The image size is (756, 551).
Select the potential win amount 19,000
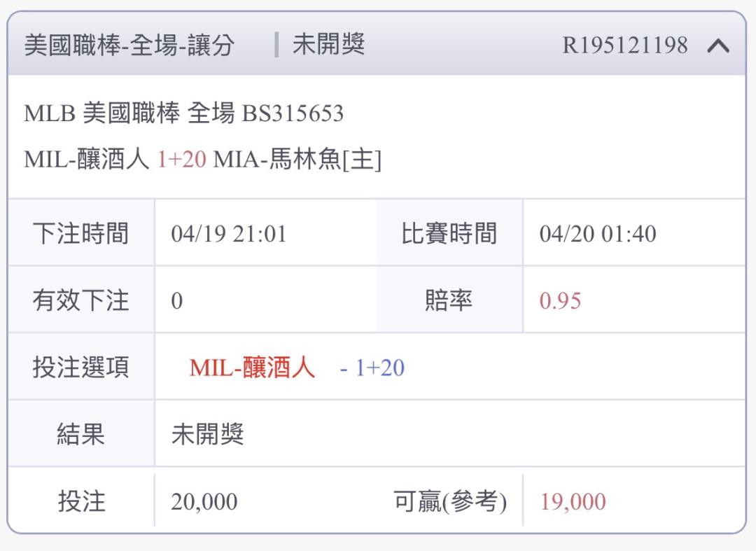tap(573, 502)
